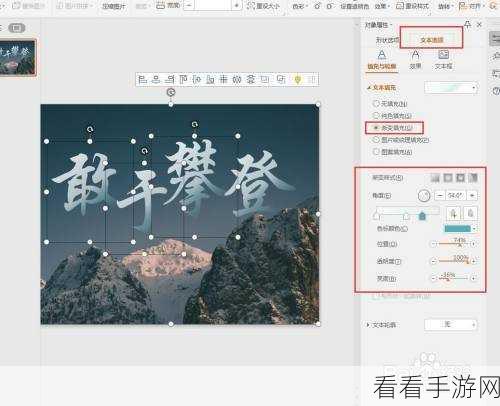Open the 文本框 icon tab
The image size is (500, 406).
443,60
